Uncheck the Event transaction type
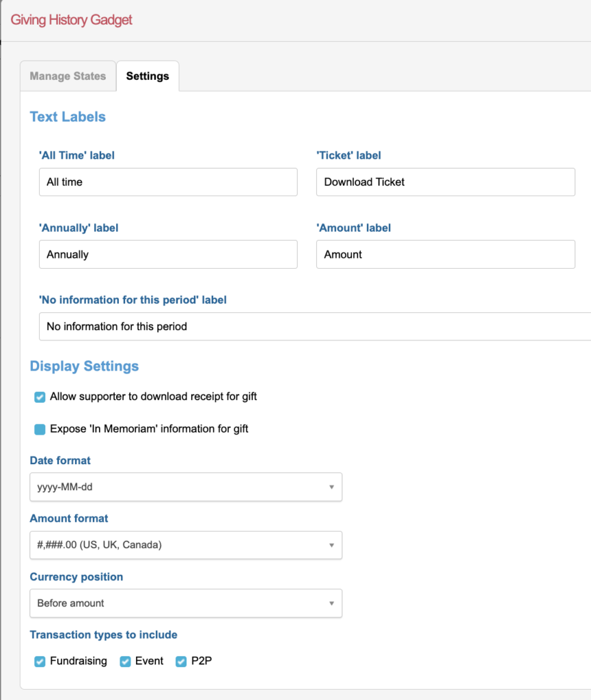Viewport: 591px width, 700px height. (125, 662)
